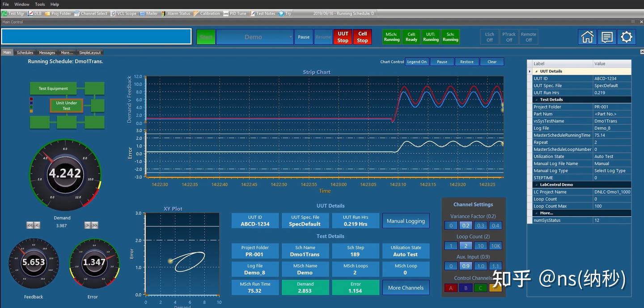Open the Calibration tool

click(x=207, y=13)
